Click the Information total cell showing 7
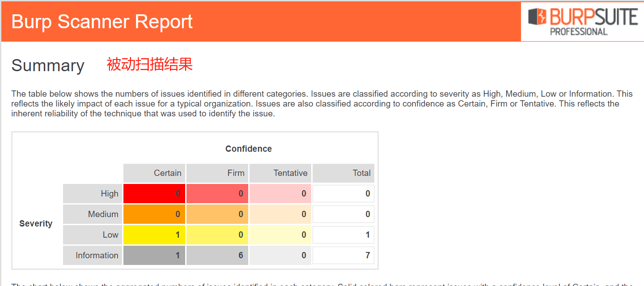 coord(343,256)
